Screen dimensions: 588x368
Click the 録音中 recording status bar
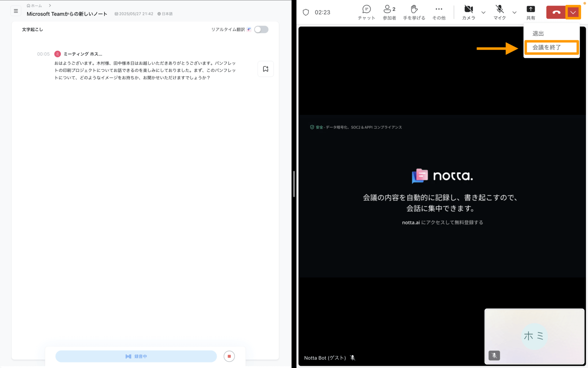click(x=136, y=356)
